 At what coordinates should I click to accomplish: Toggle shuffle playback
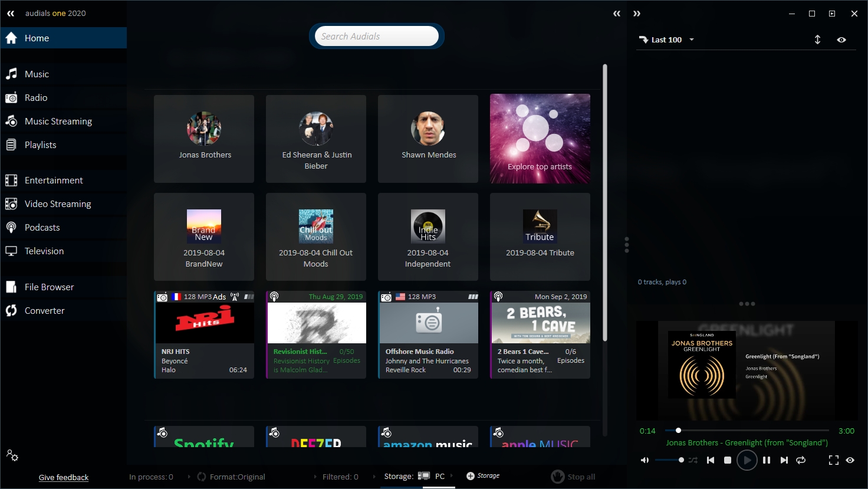(x=693, y=460)
